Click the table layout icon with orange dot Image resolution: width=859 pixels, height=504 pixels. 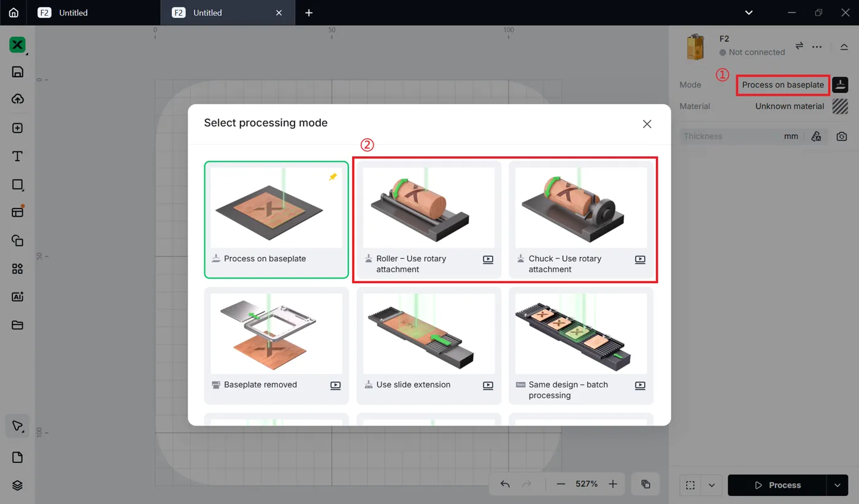point(17,212)
